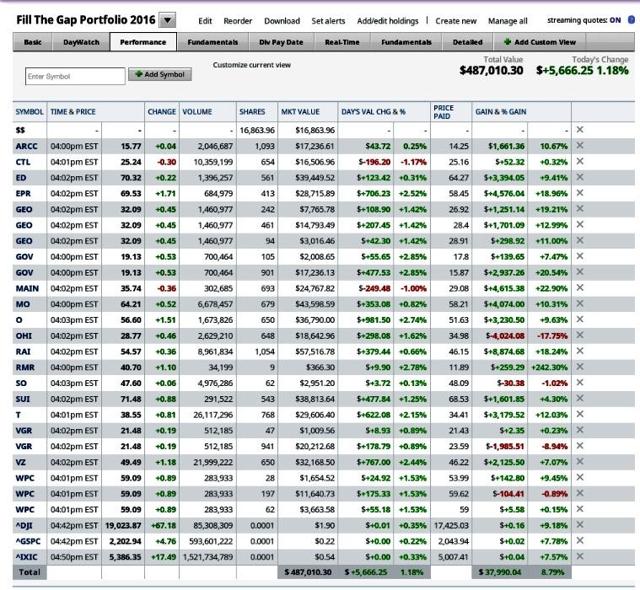Click the Total Value $487,010.30 figure
The image size is (640, 590).
pos(491,71)
